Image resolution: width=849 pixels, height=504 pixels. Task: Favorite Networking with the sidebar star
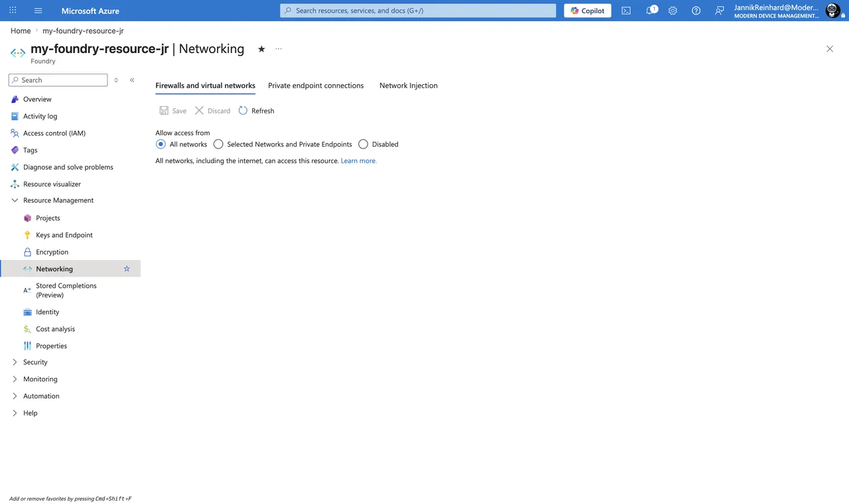click(x=127, y=269)
